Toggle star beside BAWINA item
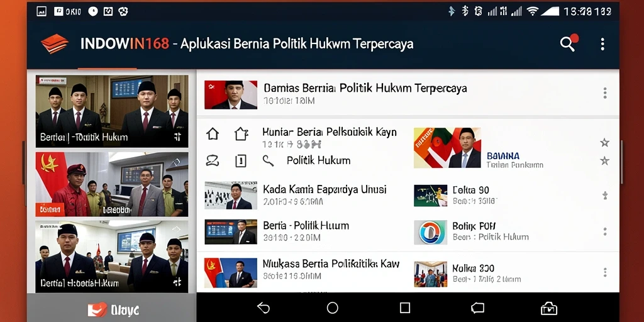Viewport: 644px width, 322px height. click(x=604, y=160)
